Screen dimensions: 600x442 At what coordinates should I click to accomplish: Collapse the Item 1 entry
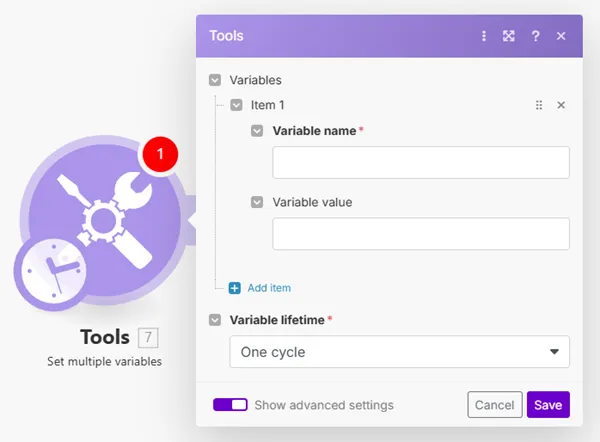(x=236, y=105)
